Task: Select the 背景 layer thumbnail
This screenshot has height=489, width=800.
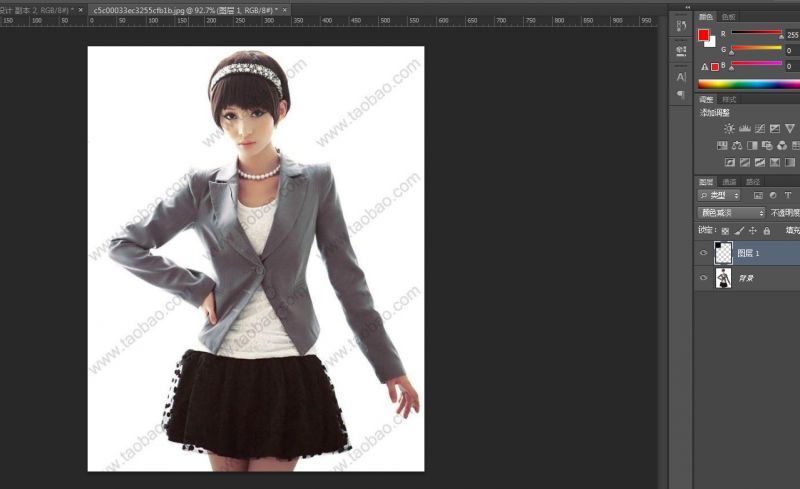Action: pos(723,278)
